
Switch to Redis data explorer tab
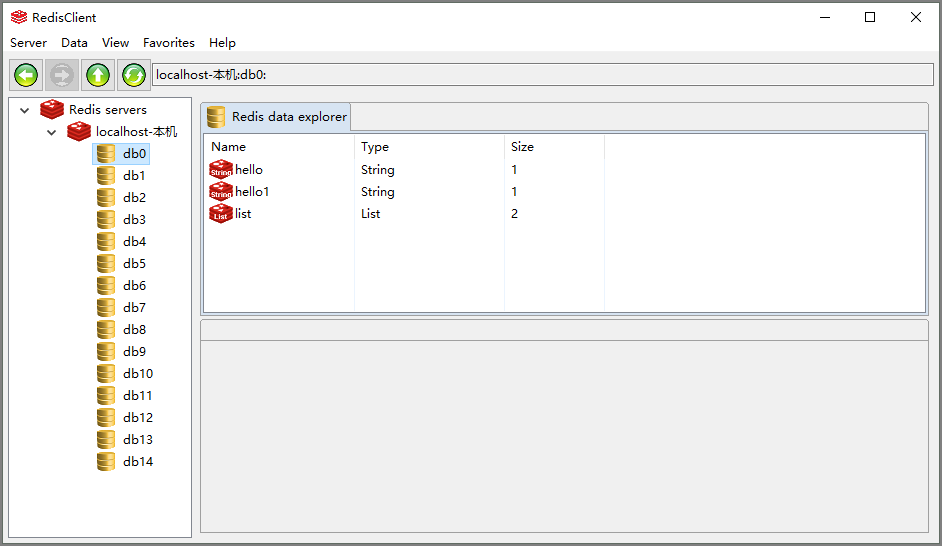click(x=277, y=117)
